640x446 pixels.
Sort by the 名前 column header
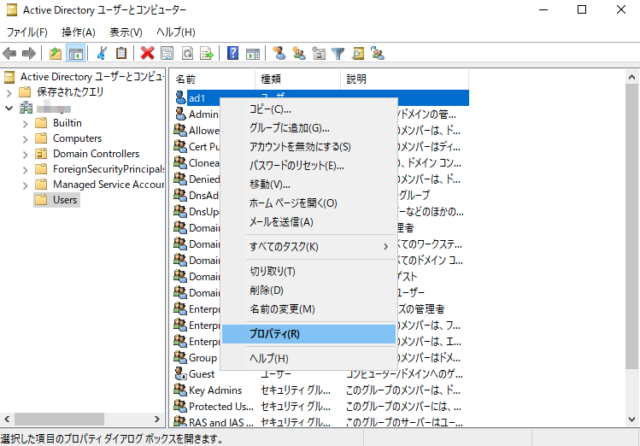tap(213, 79)
